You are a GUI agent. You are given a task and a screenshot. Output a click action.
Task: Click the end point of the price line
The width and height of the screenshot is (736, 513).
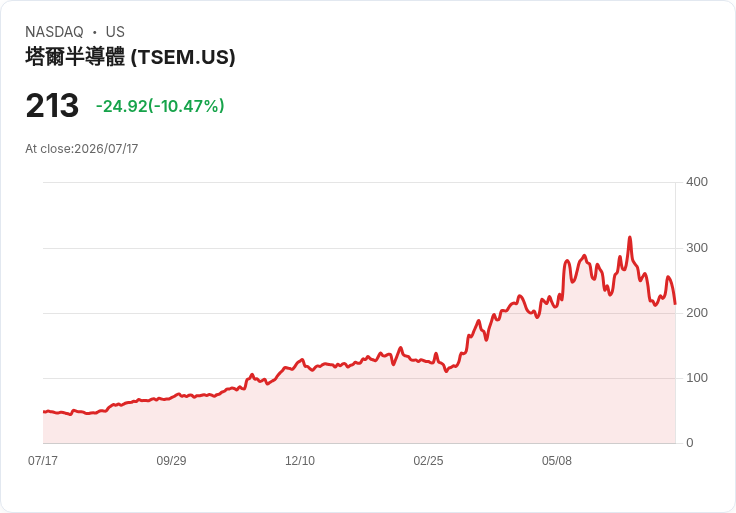coord(675,304)
